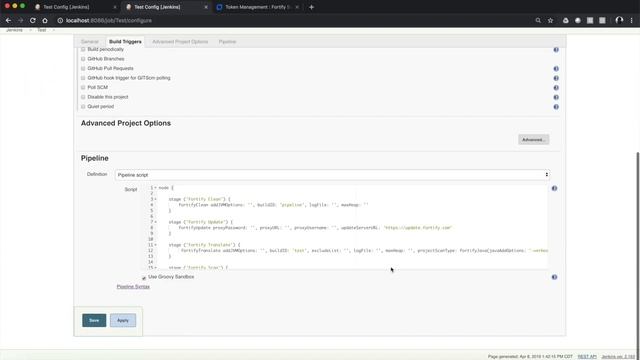Tick the GitHub Pull Requests checkbox
The height and width of the screenshot is (360, 640).
coord(83,69)
